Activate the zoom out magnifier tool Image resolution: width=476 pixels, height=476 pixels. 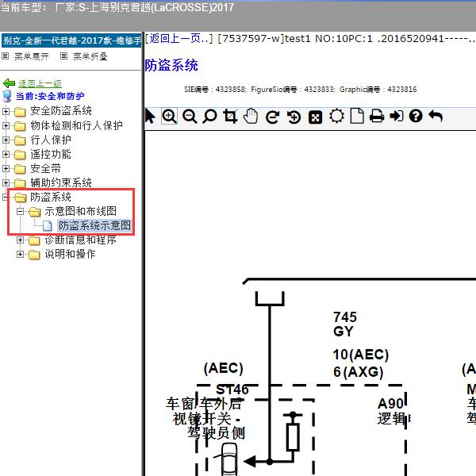pos(190,117)
